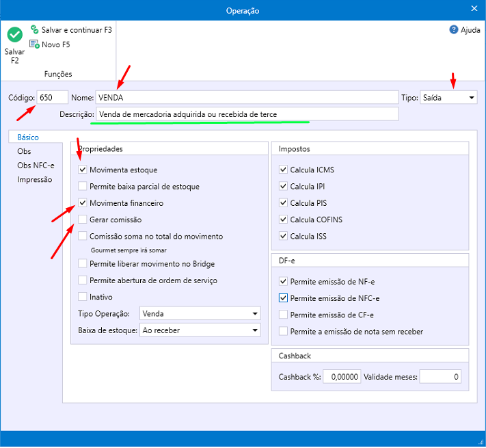This screenshot has height=448, width=486.
Task: Select the Impressão tab
Action: tap(35, 180)
